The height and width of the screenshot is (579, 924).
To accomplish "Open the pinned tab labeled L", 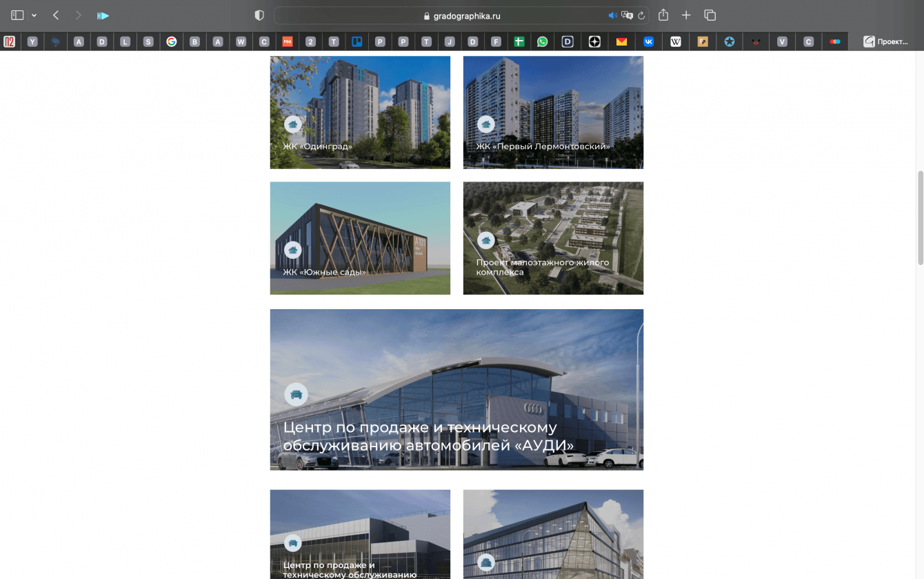I will point(125,41).
